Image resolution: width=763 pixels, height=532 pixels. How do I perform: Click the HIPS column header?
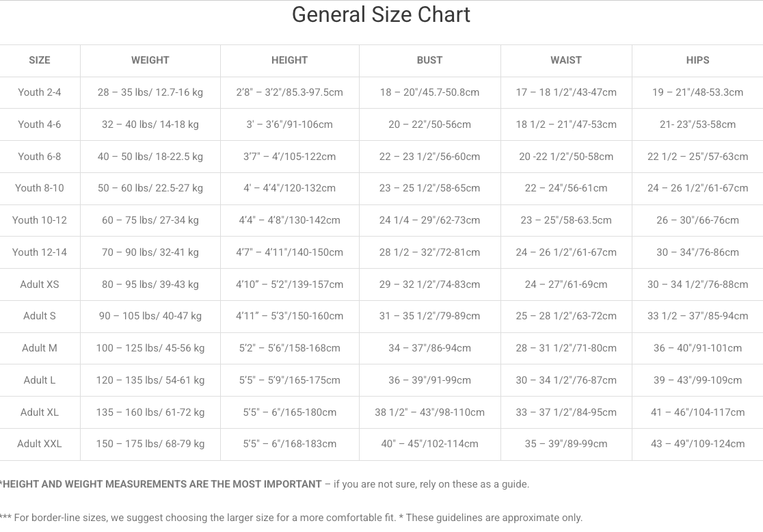(697, 60)
